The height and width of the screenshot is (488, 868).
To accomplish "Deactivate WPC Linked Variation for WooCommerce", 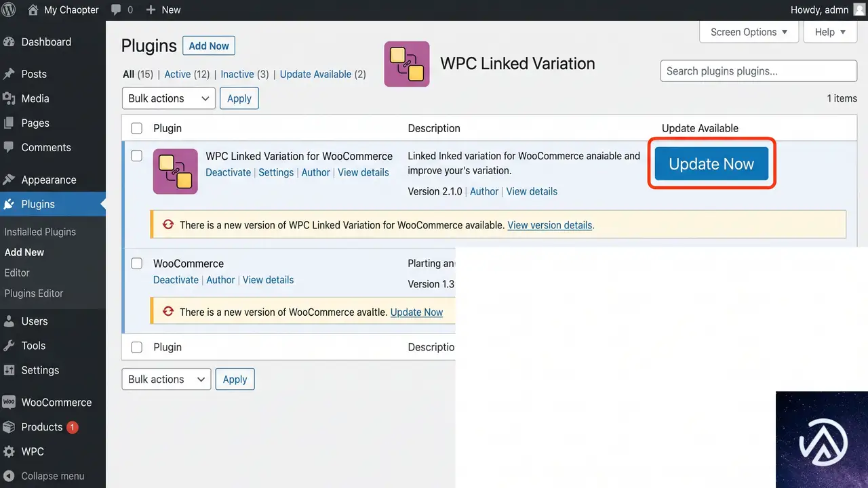I will click(229, 172).
